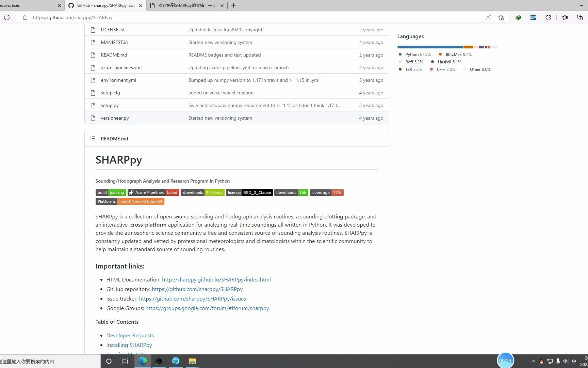Open setup.cfg file
This screenshot has height=368, width=588.
point(110,93)
